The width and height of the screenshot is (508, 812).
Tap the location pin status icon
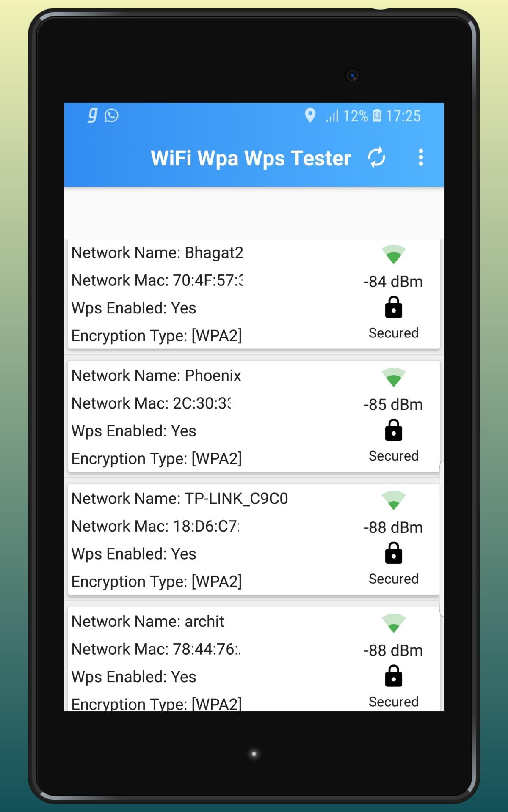(310, 115)
